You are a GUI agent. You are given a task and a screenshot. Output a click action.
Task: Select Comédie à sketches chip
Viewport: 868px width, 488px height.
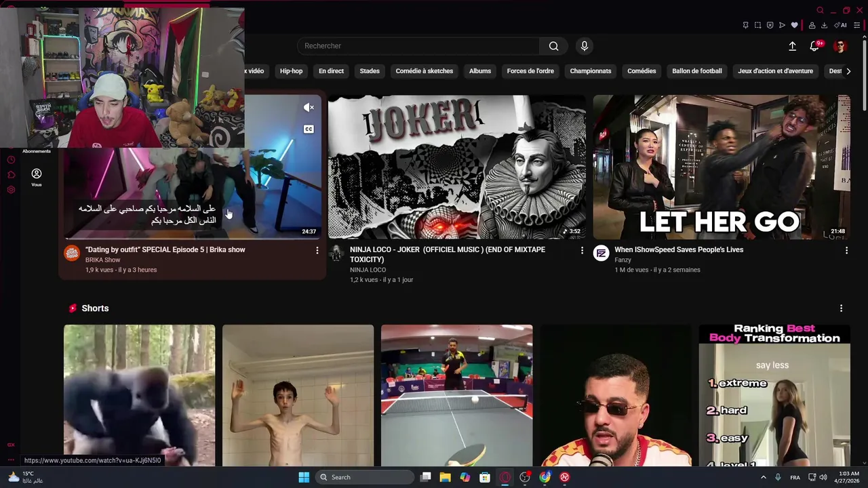(425, 71)
